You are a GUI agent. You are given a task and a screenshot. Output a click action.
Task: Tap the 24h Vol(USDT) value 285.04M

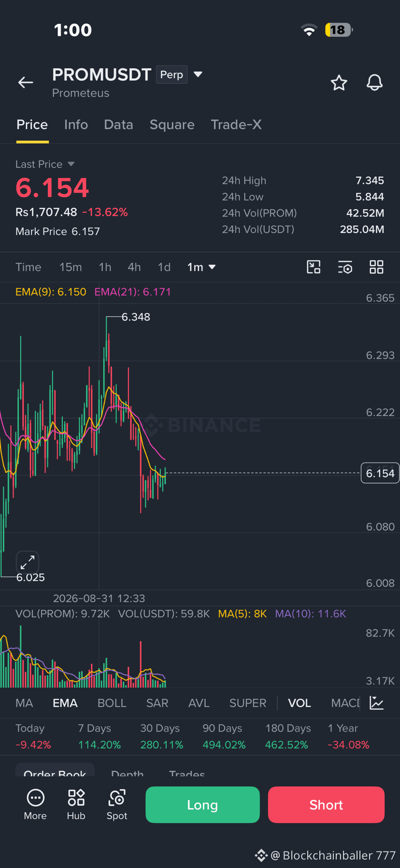coord(362,229)
